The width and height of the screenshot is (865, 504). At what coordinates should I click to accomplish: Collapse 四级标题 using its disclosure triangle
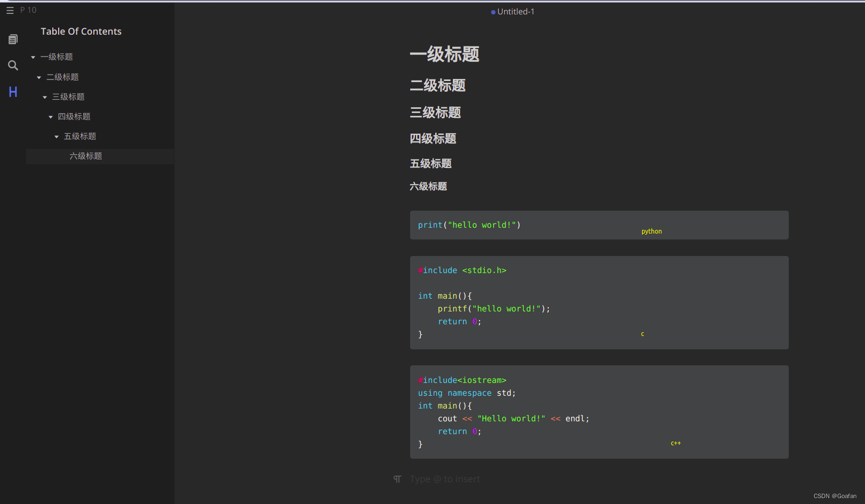coord(51,116)
